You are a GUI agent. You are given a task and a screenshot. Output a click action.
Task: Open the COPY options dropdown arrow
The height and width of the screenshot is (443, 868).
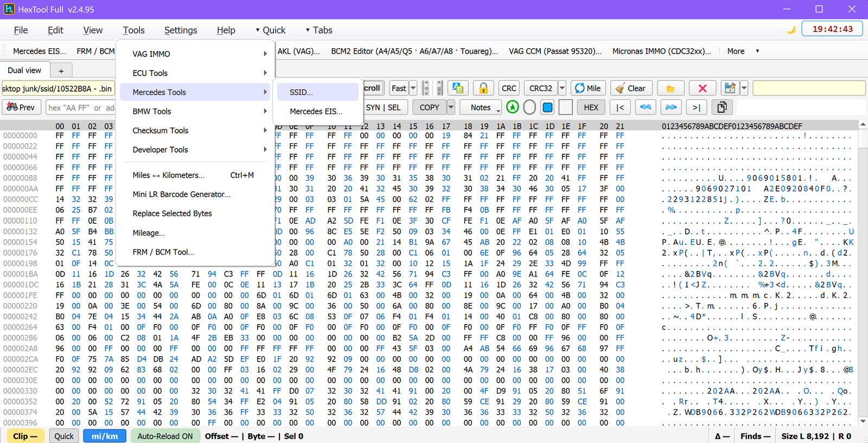click(x=450, y=107)
